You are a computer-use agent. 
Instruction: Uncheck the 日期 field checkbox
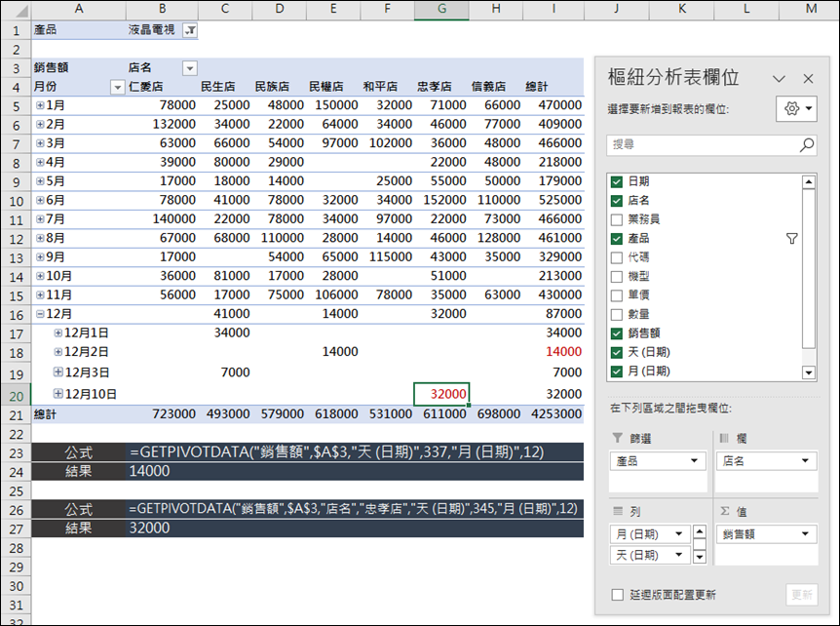[617, 181]
